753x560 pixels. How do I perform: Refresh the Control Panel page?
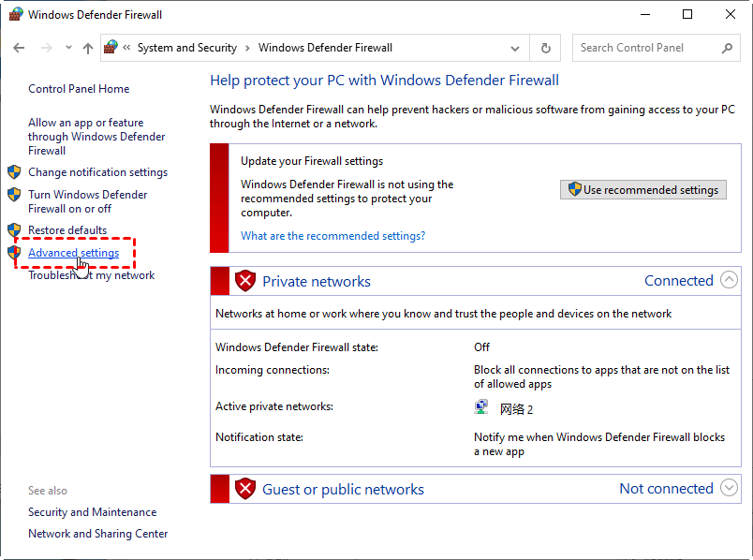546,48
